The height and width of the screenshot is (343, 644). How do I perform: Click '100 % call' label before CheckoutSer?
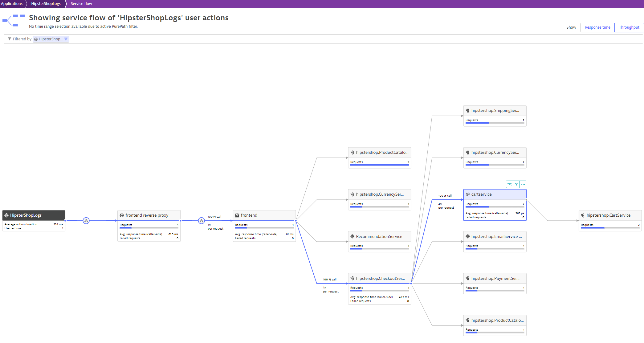click(330, 280)
